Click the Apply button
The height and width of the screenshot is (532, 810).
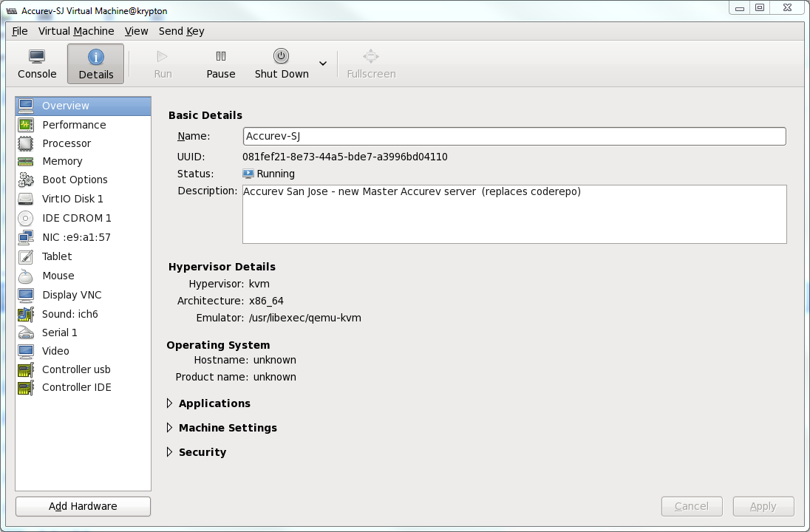click(x=763, y=506)
